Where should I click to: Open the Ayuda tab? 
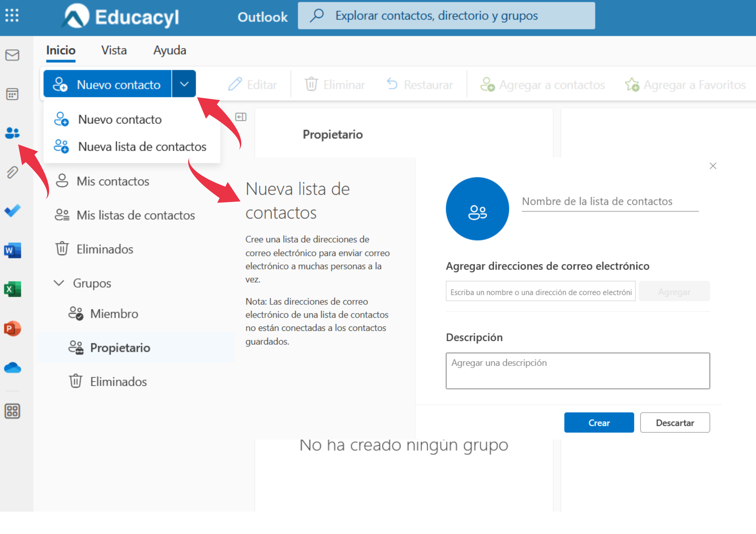(x=169, y=50)
